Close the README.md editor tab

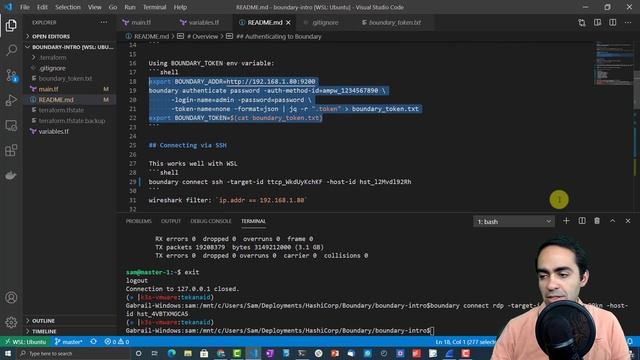click(x=289, y=22)
